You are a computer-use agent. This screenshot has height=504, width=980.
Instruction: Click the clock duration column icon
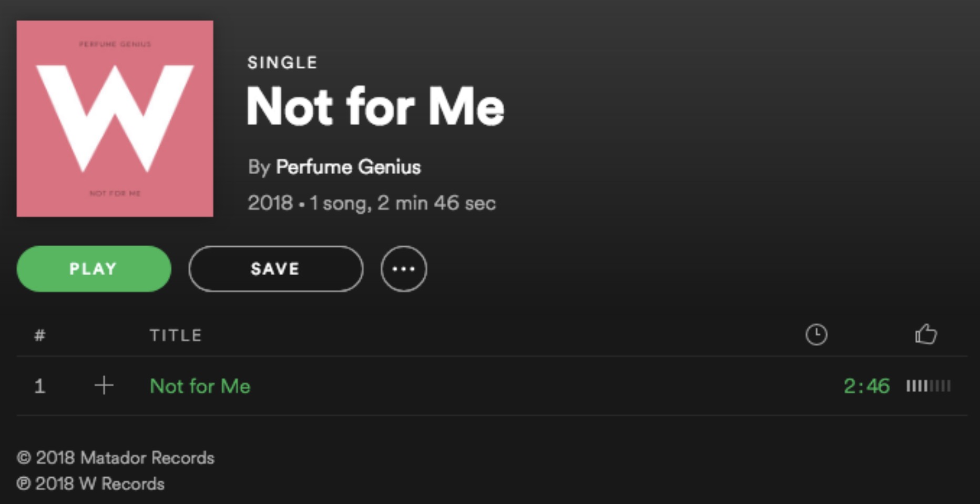pos(816,335)
